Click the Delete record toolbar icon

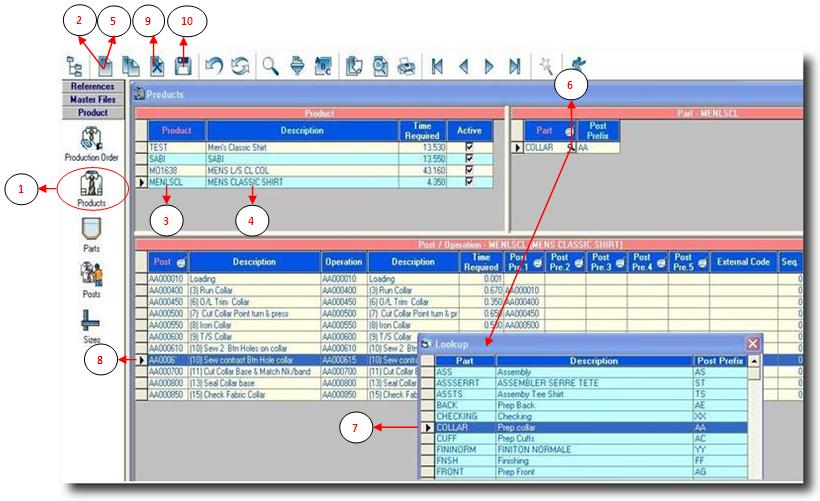(x=156, y=66)
